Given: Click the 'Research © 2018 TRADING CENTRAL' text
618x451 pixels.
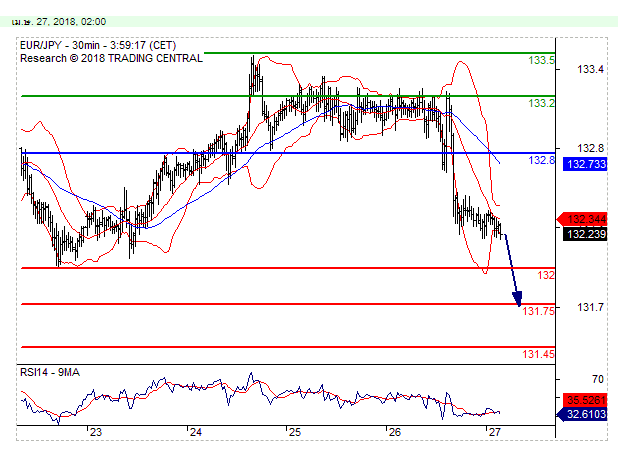Looking at the screenshot, I should [111, 58].
